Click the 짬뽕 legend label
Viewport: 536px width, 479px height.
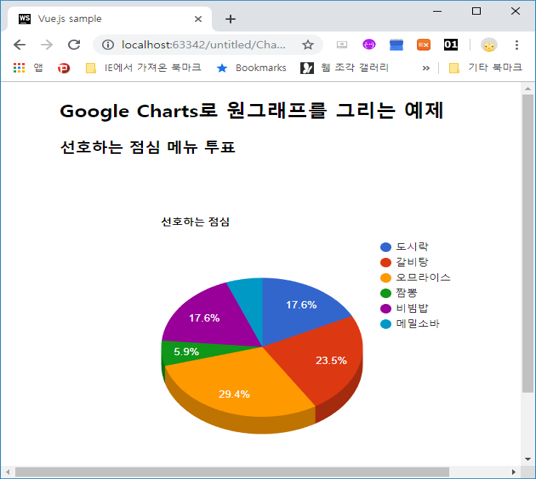coord(406,293)
